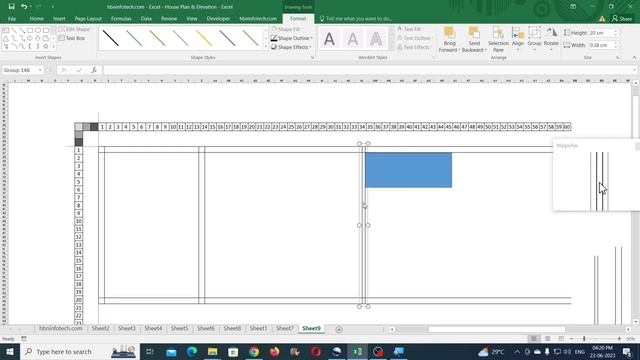Choose the first black WordArt style
The height and width of the screenshot is (360, 640).
(x=329, y=39)
